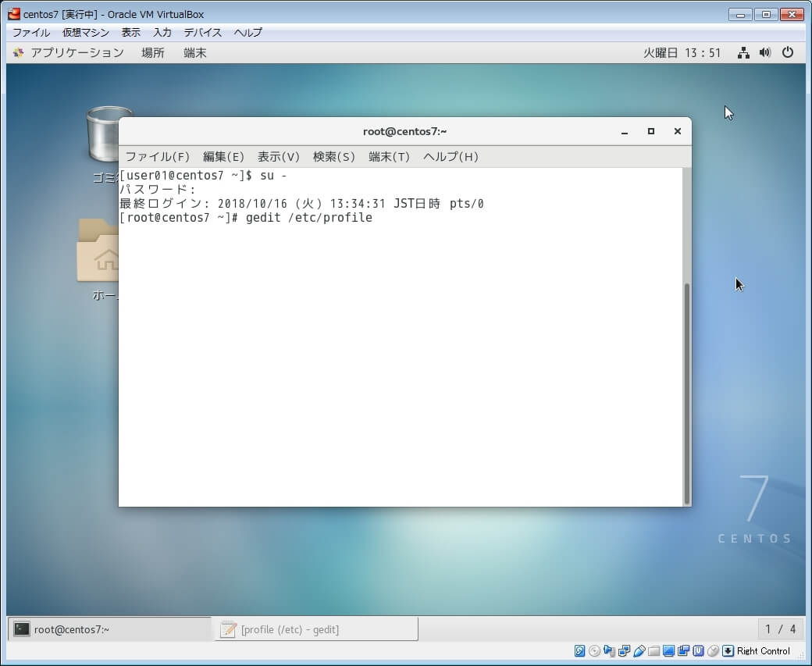
Task: Open terminal's 検索(S) menu
Action: pyautogui.click(x=333, y=157)
